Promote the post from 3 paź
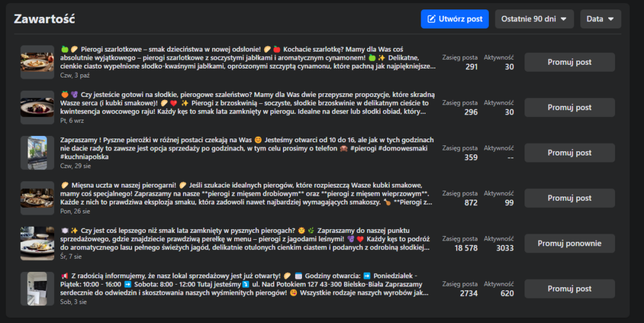This screenshot has width=644, height=323. 569,62
